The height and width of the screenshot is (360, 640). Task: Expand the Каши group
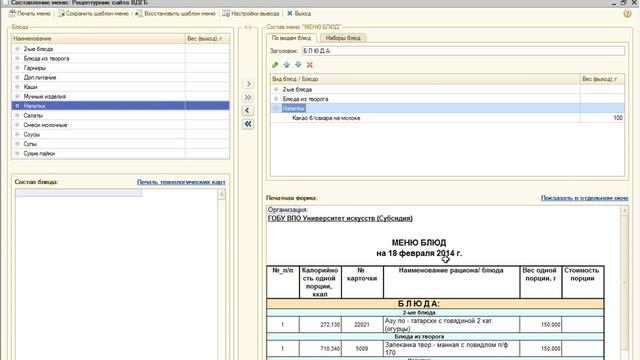click(x=17, y=87)
